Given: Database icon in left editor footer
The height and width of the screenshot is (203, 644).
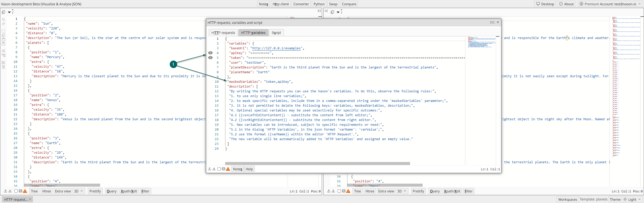Looking at the screenshot, I should point(20,191).
